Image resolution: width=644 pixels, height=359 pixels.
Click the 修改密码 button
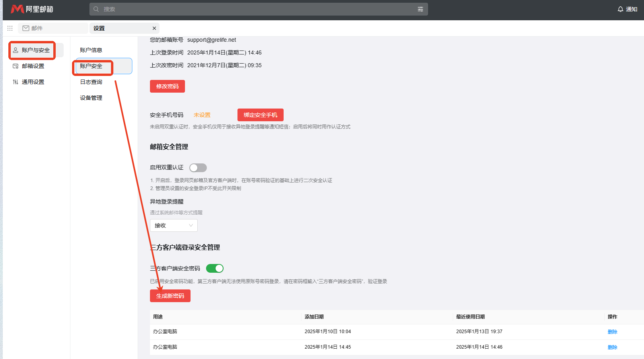pyautogui.click(x=167, y=86)
